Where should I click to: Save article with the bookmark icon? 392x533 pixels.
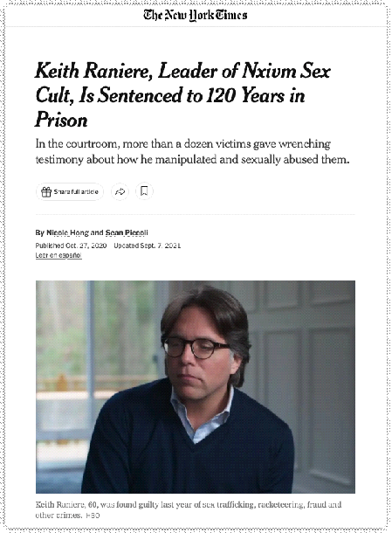point(144,191)
